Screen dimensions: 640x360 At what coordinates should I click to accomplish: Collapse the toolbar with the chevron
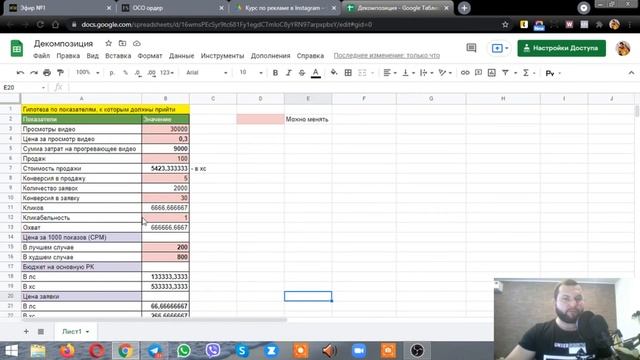pos(631,73)
